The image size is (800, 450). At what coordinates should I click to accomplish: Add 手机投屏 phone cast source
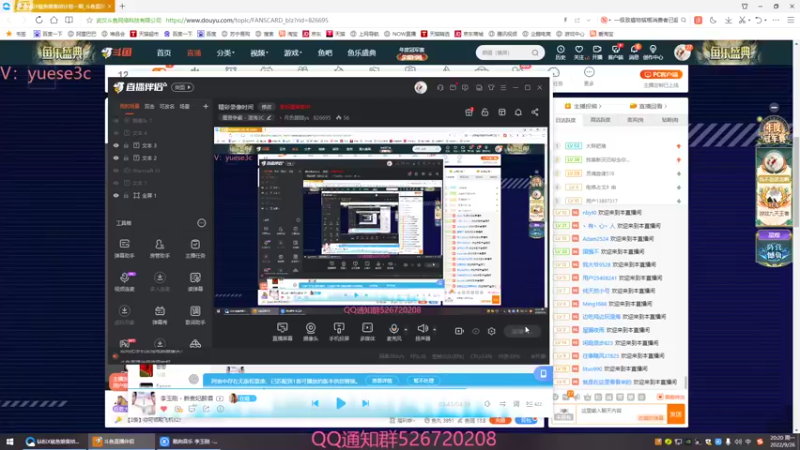click(339, 331)
